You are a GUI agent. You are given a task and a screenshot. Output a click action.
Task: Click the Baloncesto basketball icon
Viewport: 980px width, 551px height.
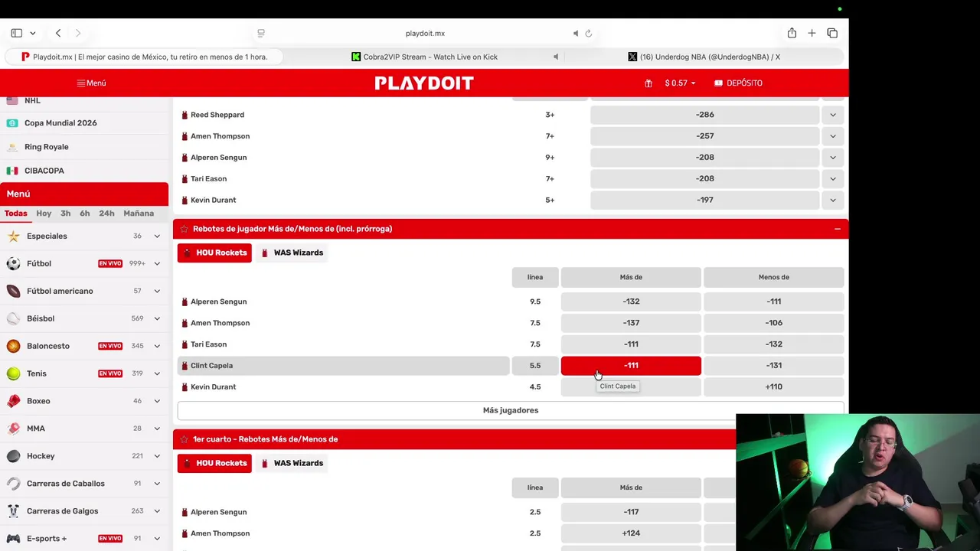13,346
